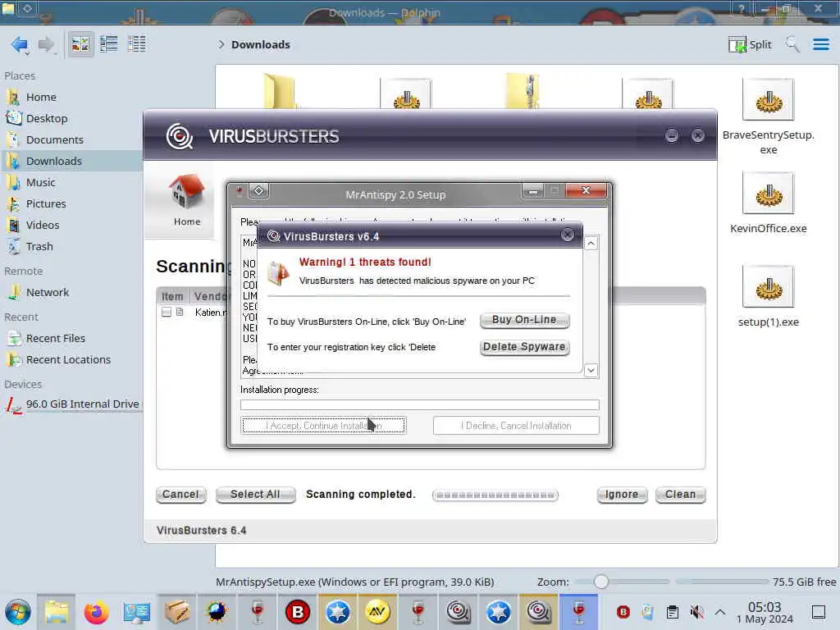Open Firefox from the taskbar
This screenshot has height=630, width=840.
point(97,612)
